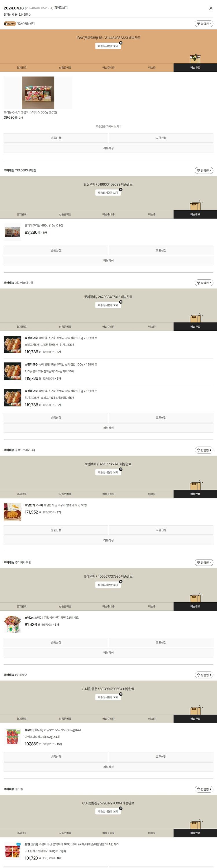View 롯데택배 314484082323 delivery status details
Viewport: 217px width, 868px height.
coord(108,46)
